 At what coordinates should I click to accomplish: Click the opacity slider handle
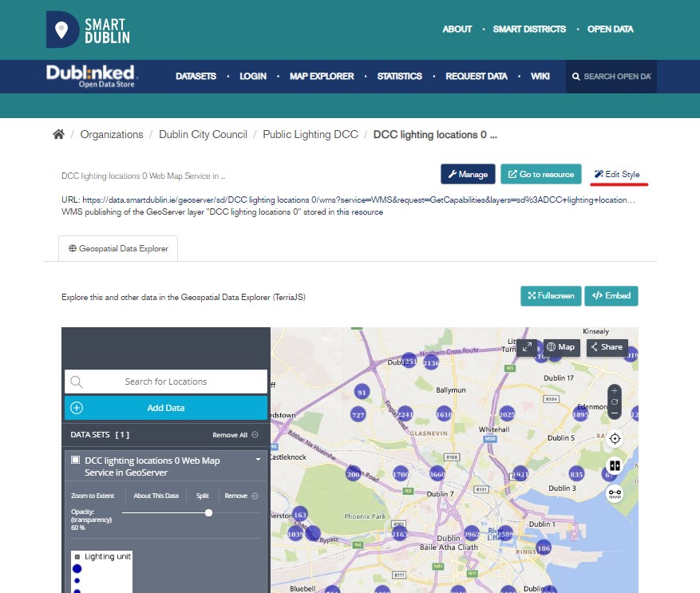click(208, 513)
